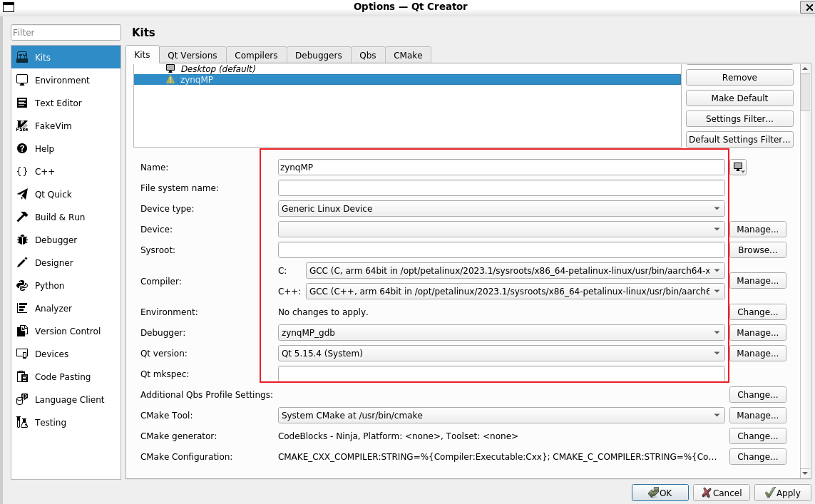This screenshot has height=504, width=815.
Task: Expand the Debugger zynqMP_gdb dropdown
Action: coord(501,333)
